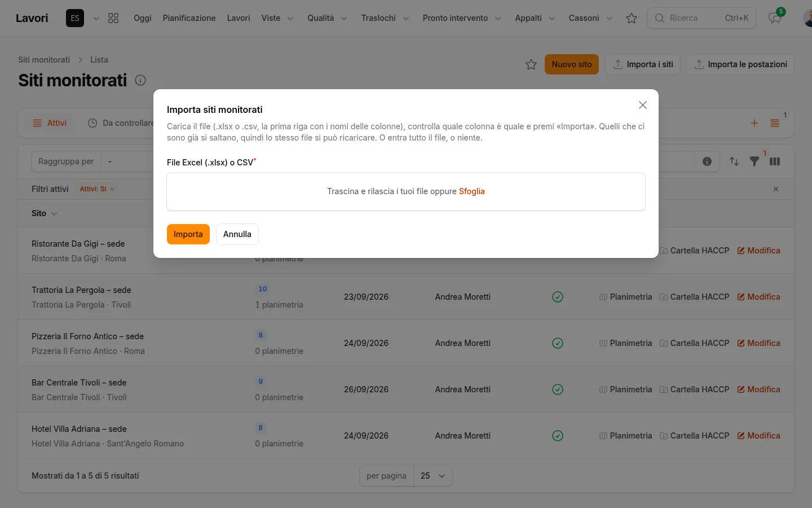Open Cartella HACCP for Ristorante Da Gigi

click(x=695, y=251)
